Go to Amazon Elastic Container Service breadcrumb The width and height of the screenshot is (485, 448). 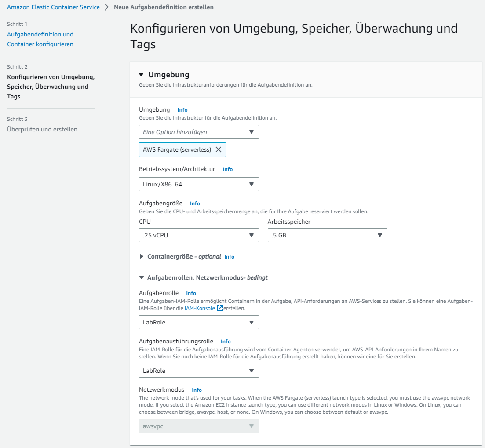(x=53, y=7)
